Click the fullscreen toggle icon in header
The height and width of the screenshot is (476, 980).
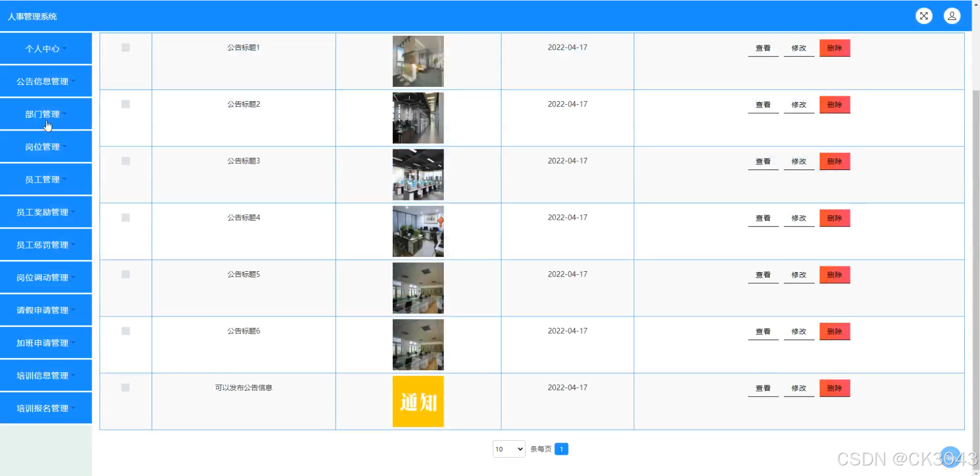coord(924,16)
